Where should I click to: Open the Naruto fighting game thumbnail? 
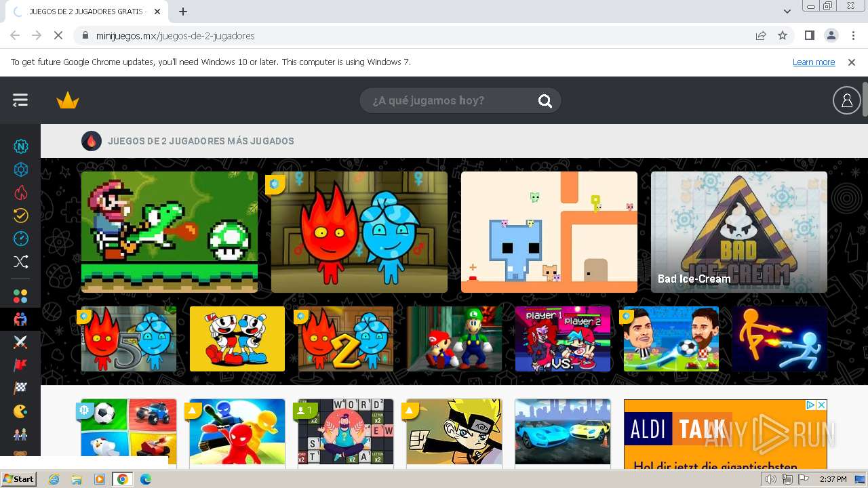coord(454,432)
